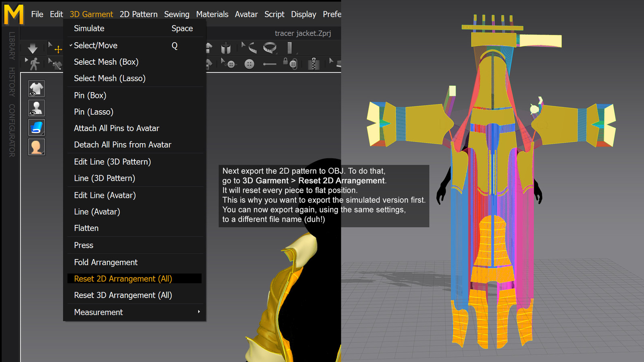Open the blue fabric surface style icon
Screen dimensions: 644x362
pyautogui.click(x=36, y=128)
